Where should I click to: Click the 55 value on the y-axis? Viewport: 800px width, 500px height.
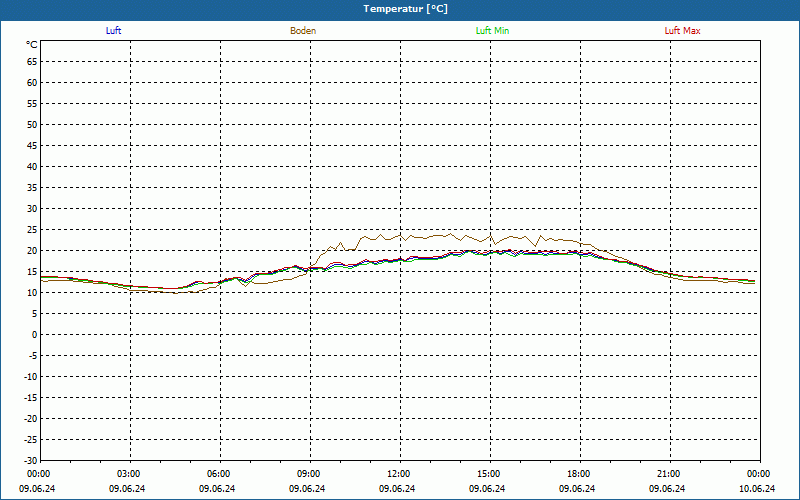(32, 104)
